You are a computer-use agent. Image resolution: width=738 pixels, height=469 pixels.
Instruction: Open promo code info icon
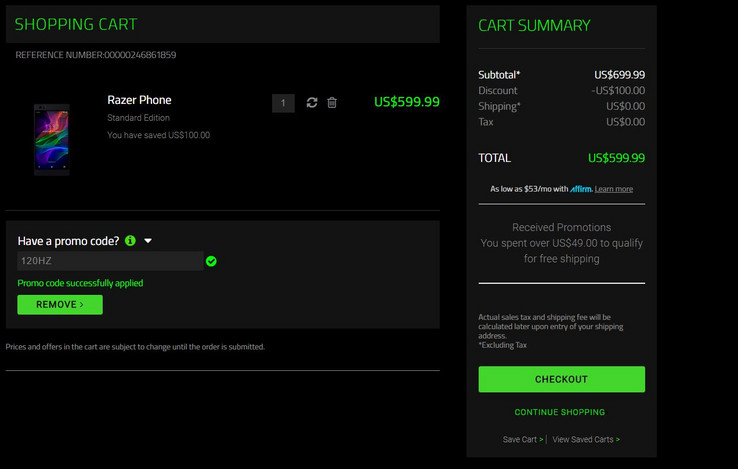pyautogui.click(x=130, y=241)
